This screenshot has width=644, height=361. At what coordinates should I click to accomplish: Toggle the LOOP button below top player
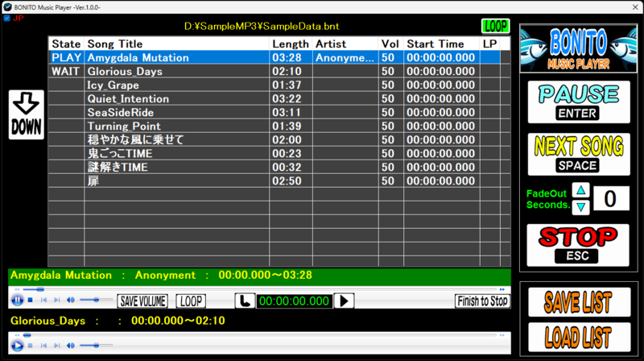coord(191,301)
